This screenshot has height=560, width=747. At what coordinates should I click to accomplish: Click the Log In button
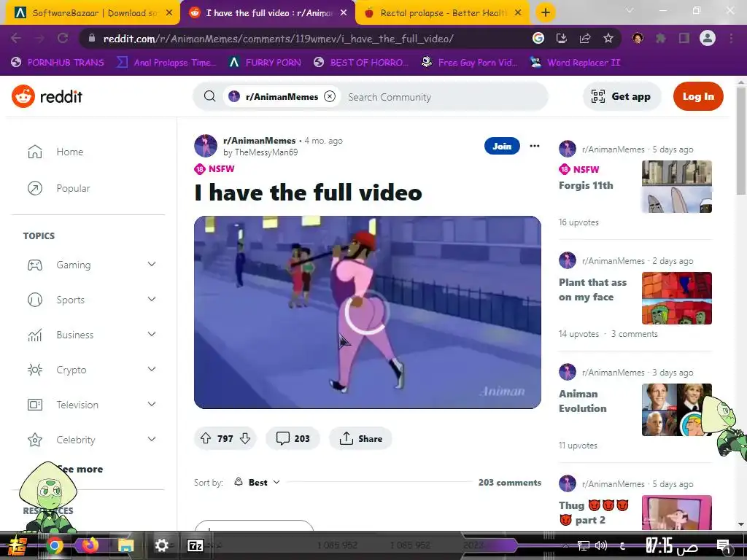pyautogui.click(x=698, y=97)
